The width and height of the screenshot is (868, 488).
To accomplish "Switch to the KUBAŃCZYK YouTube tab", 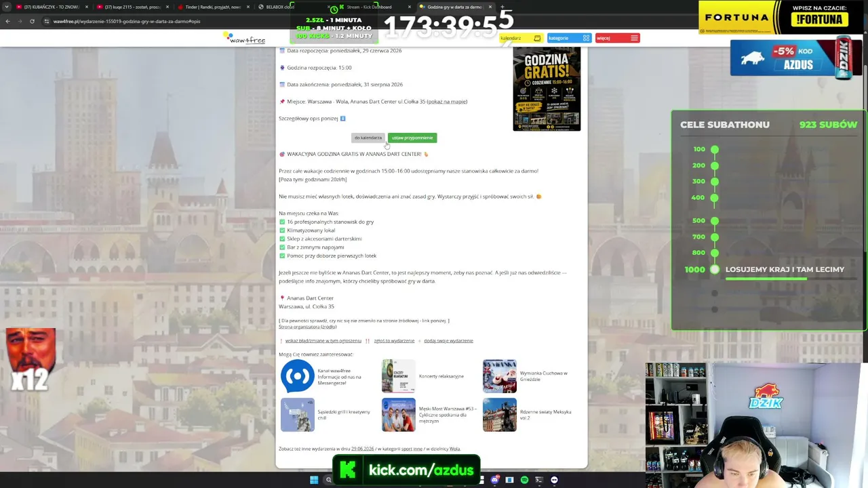I will coord(52,7).
